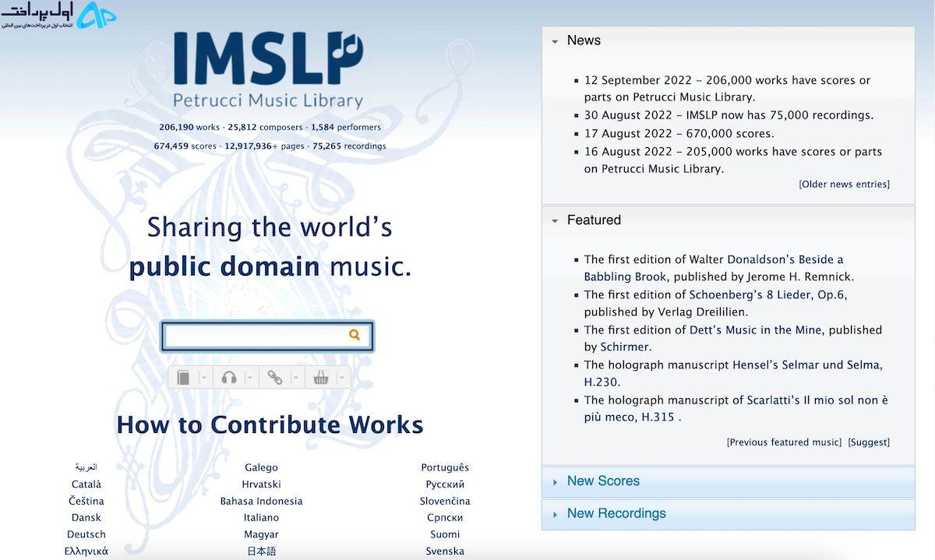Select Hrvatski language
Image resolution: width=935 pixels, height=560 pixels.
[x=261, y=484]
